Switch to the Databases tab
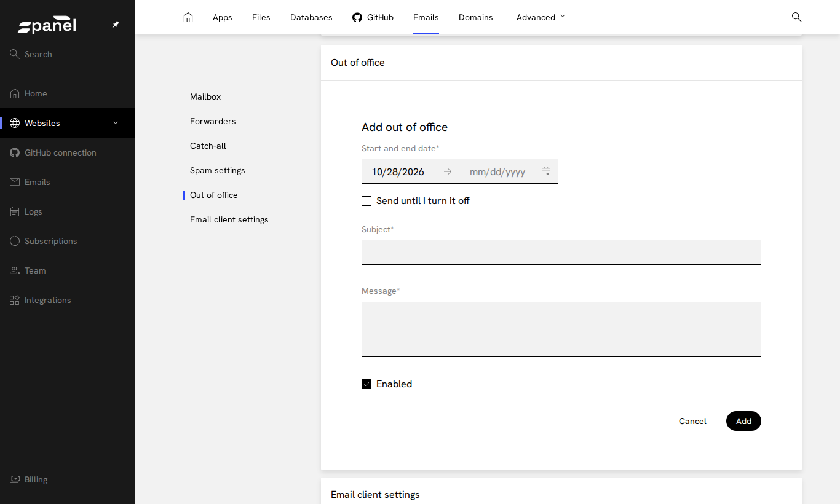The image size is (840, 504). coord(311,17)
